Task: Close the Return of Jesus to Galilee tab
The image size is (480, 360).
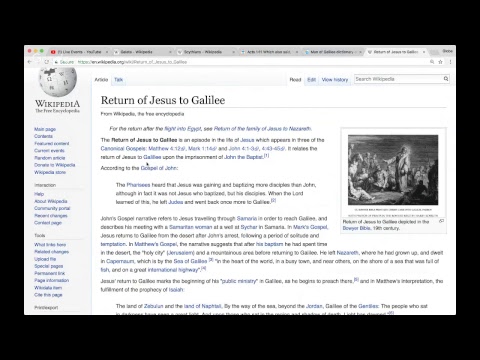Action: click(x=424, y=52)
